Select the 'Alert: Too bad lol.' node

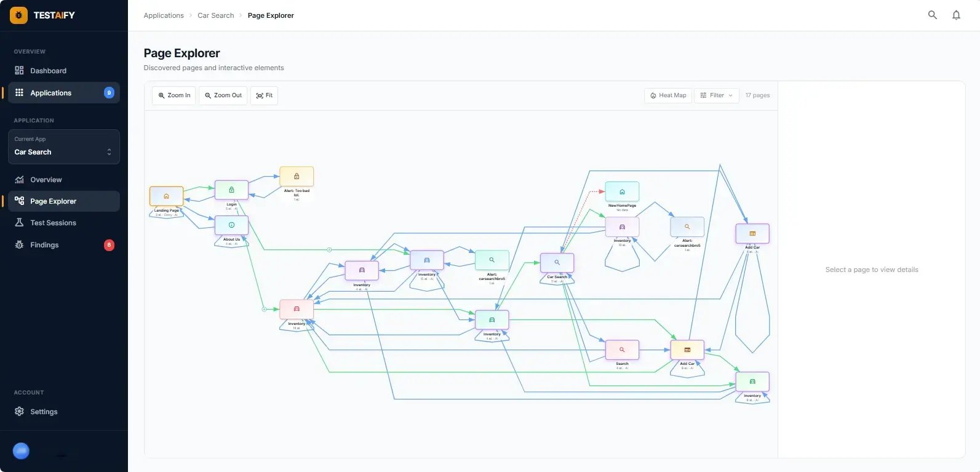pyautogui.click(x=297, y=176)
